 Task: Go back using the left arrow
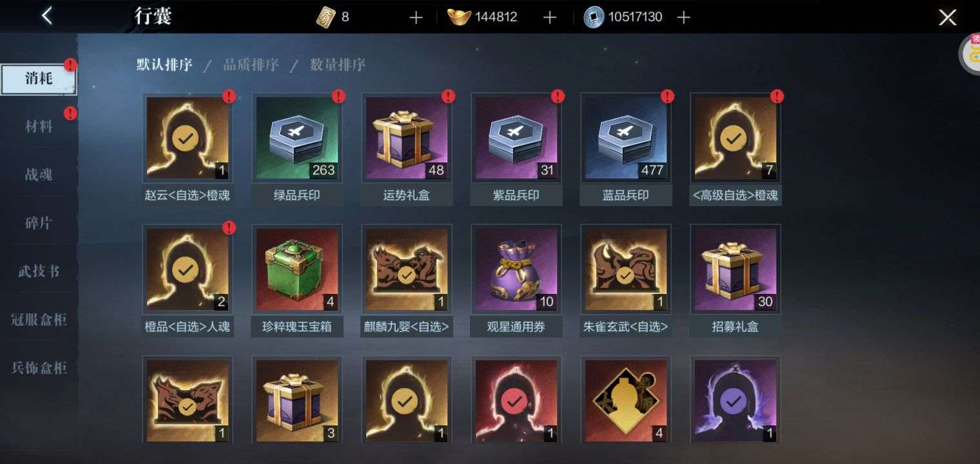46,16
